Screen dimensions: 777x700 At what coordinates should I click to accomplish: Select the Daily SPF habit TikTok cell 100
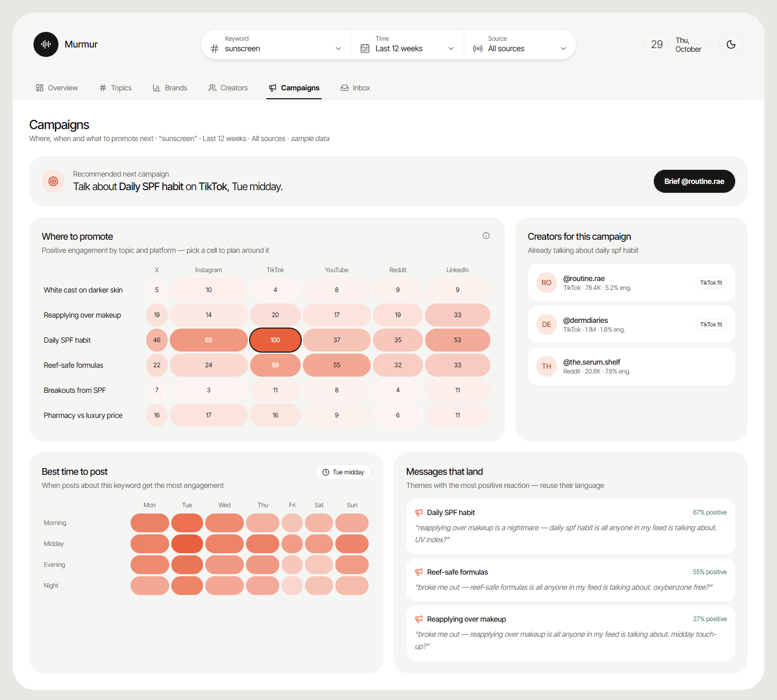pyautogui.click(x=275, y=340)
